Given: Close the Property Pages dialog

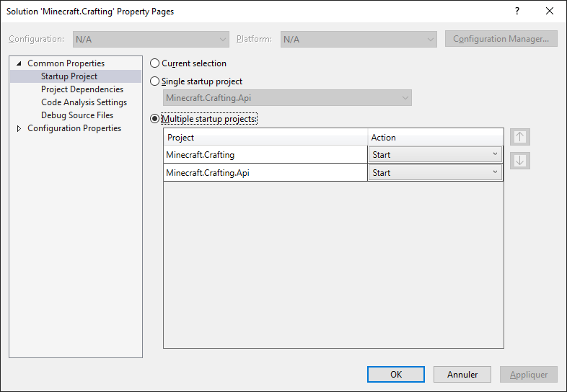Looking at the screenshot, I should [550, 12].
